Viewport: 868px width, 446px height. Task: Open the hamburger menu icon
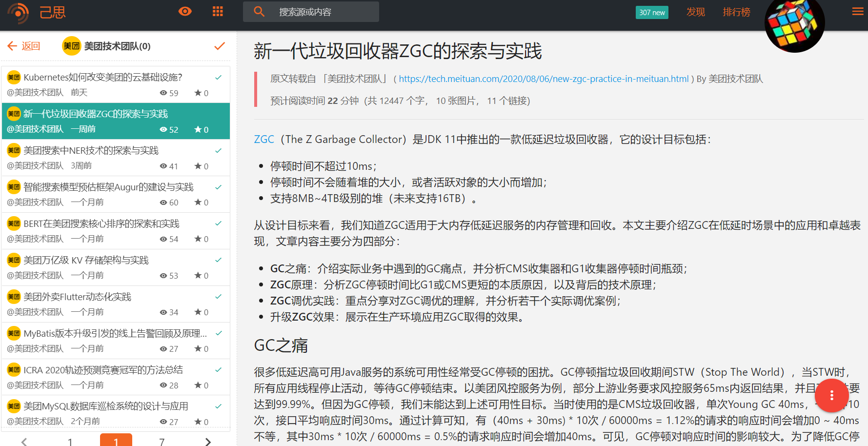click(x=858, y=11)
